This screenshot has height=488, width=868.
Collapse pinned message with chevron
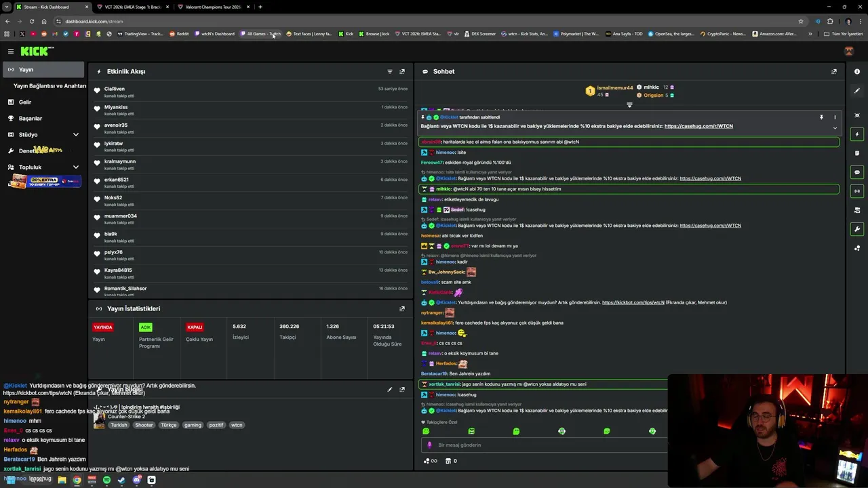pyautogui.click(x=835, y=128)
